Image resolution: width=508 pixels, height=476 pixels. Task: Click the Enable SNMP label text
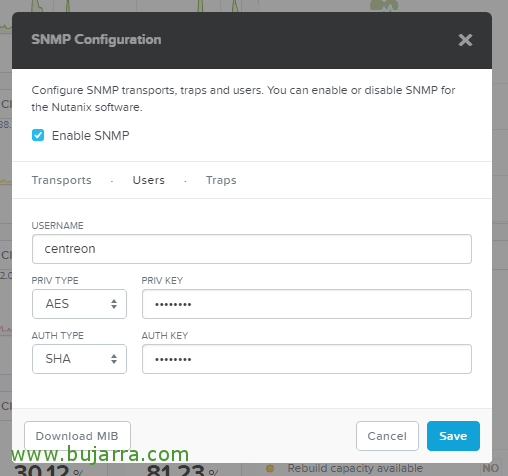[x=90, y=136]
